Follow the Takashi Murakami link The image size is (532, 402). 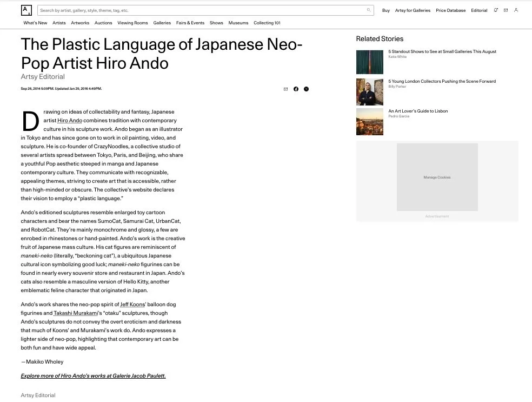(76, 313)
